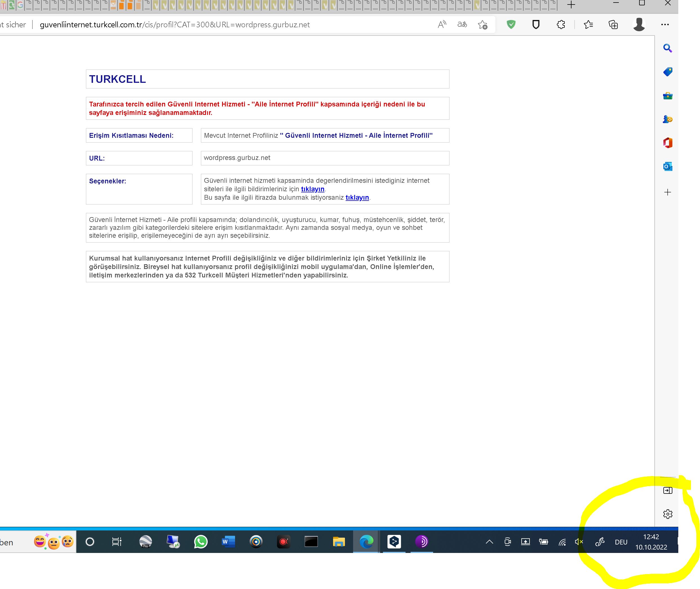Click the user profile avatar
Screen dimensions: 700x589
[639, 25]
